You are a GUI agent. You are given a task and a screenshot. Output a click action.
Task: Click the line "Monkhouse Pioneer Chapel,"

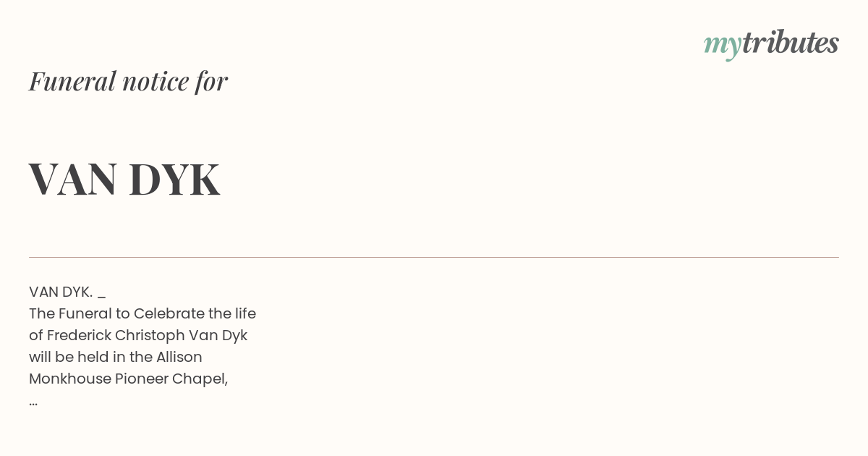point(129,379)
